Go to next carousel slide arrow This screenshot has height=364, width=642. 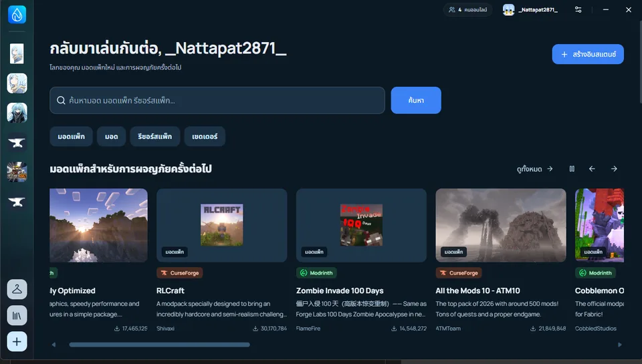(x=614, y=169)
